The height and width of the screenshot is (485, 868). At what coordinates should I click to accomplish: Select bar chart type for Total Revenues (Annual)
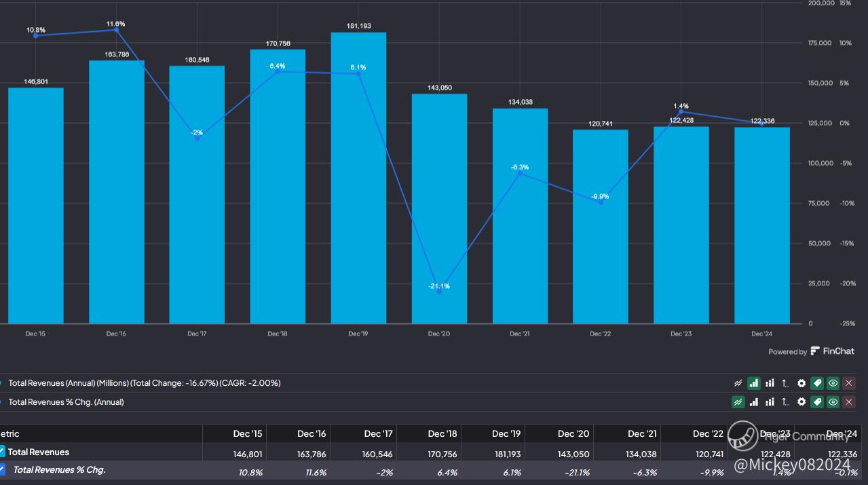click(753, 383)
